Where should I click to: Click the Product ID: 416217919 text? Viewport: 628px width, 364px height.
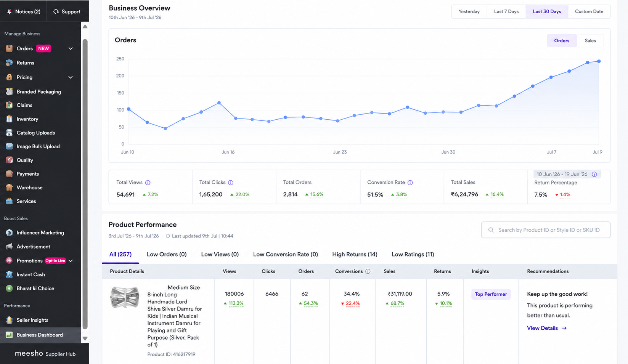[x=171, y=354]
